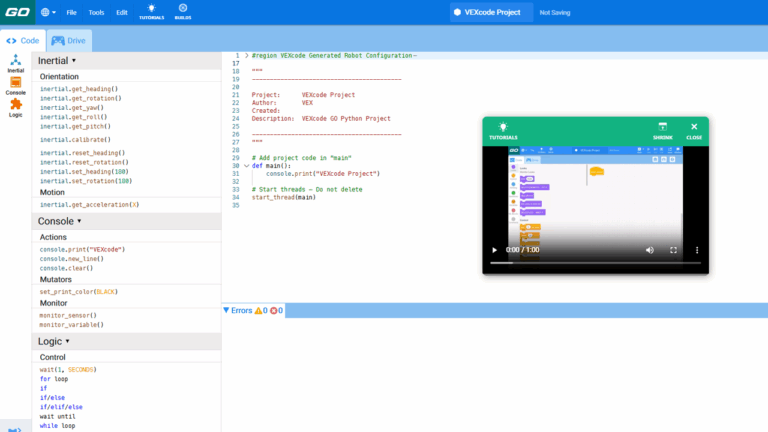Viewport: 768px width, 432px height.
Task: Open the Edit menu
Action: point(122,13)
